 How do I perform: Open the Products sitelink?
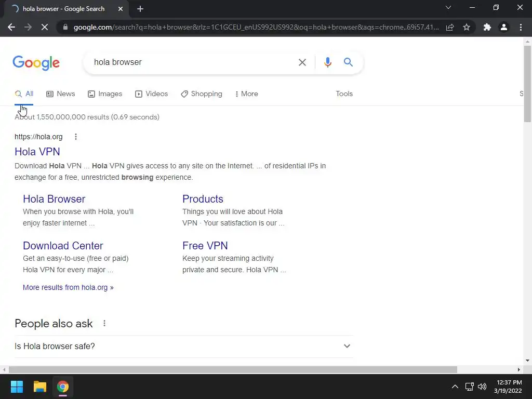pos(203,199)
